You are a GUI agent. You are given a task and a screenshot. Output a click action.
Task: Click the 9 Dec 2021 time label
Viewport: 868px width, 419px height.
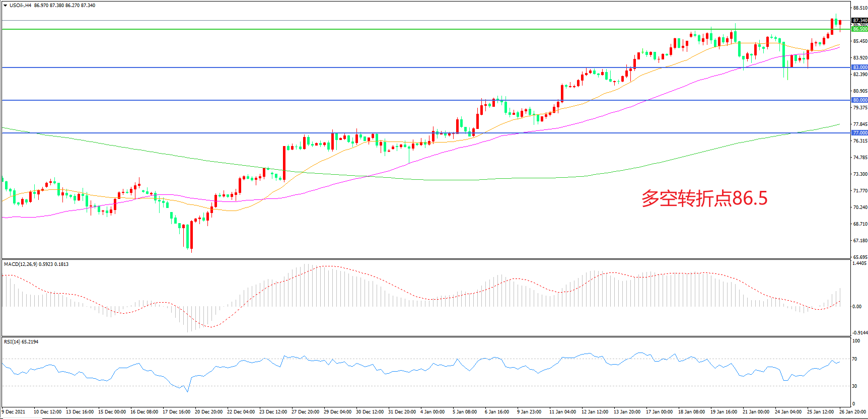click(14, 412)
